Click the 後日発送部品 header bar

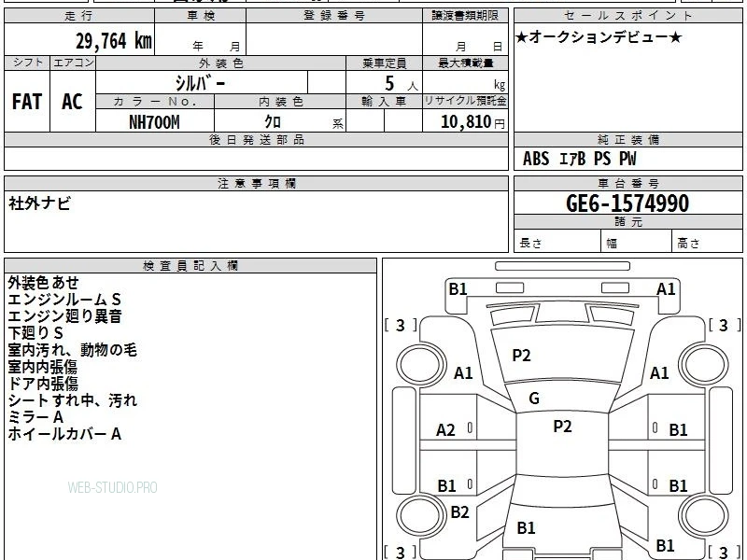[x=256, y=139]
